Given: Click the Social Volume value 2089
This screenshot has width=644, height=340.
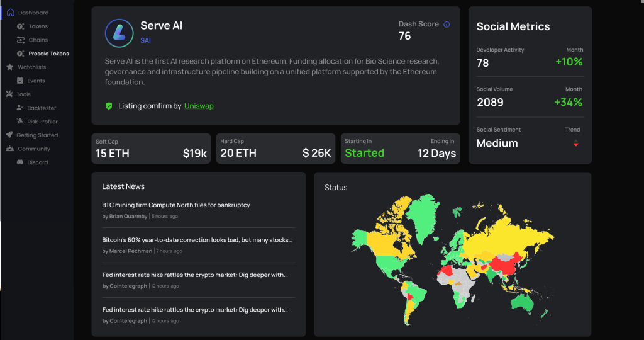Looking at the screenshot, I should pyautogui.click(x=490, y=103).
